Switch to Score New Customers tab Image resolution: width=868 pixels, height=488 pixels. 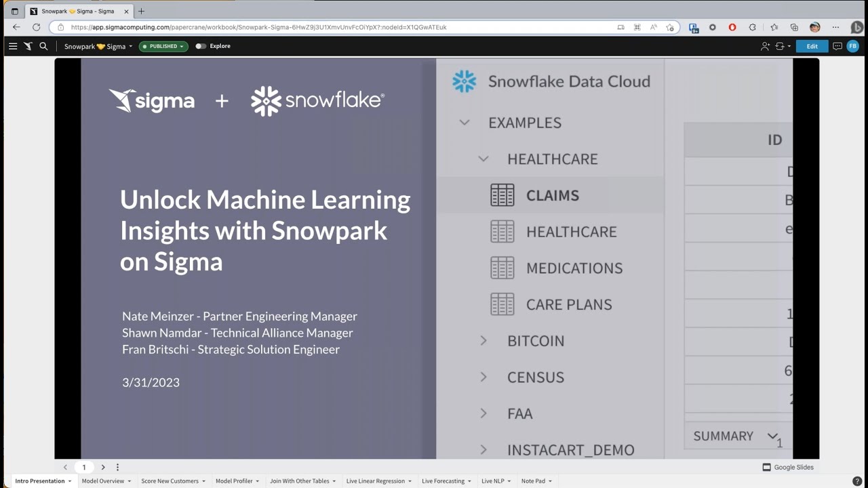tap(170, 481)
